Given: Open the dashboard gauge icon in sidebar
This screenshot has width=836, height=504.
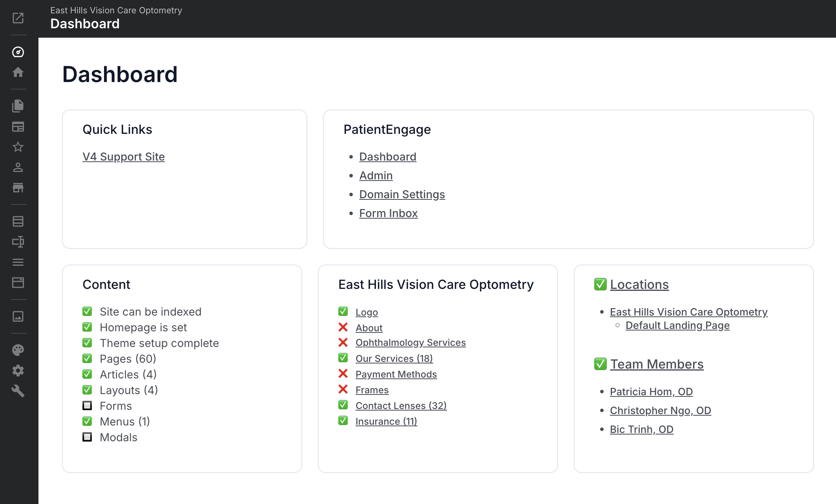Looking at the screenshot, I should pyautogui.click(x=18, y=52).
